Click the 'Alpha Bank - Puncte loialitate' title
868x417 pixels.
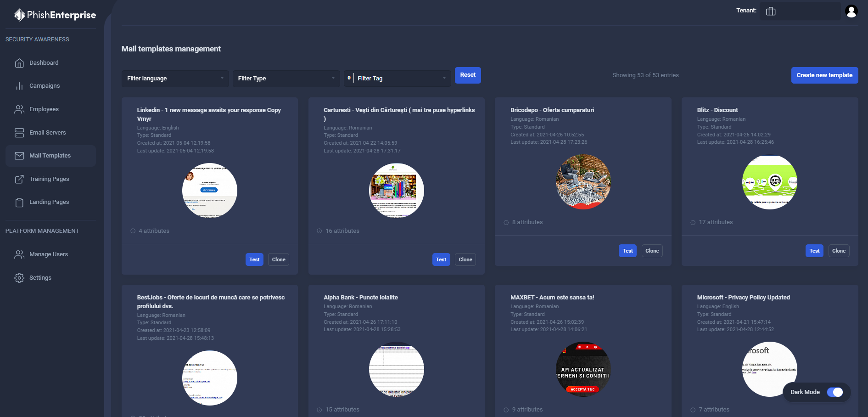tap(361, 298)
